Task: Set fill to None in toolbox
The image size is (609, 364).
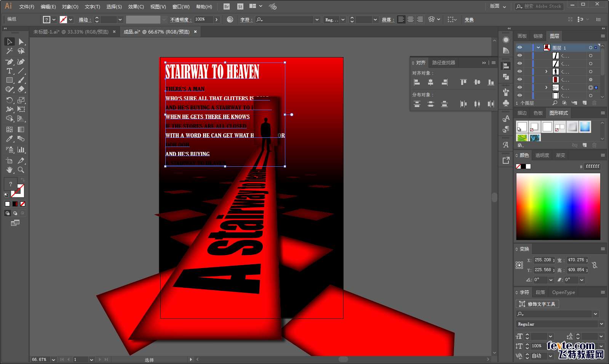Action: (x=22, y=204)
